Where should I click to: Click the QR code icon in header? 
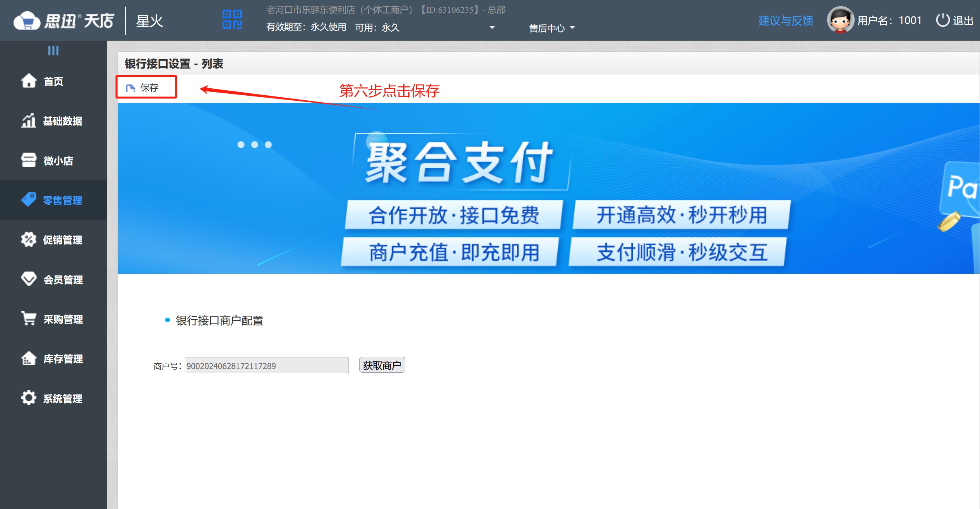coord(232,19)
